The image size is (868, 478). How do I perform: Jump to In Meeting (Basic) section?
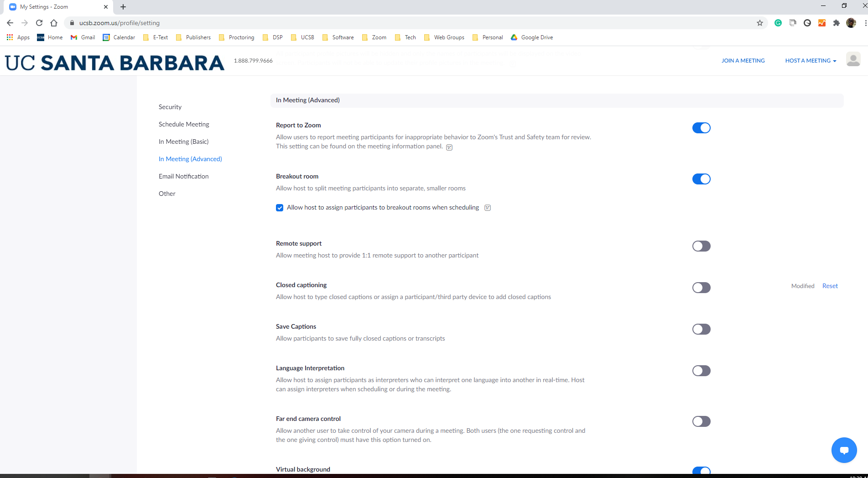tap(183, 142)
